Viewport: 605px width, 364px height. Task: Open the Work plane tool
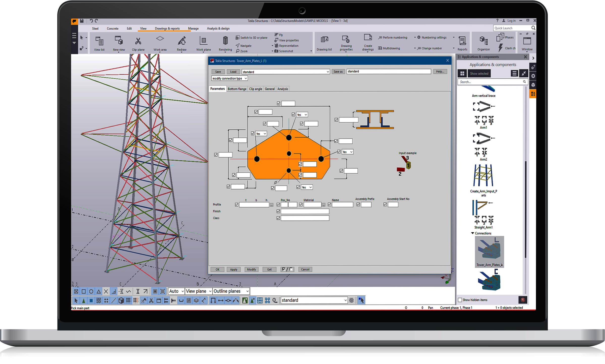tap(203, 41)
